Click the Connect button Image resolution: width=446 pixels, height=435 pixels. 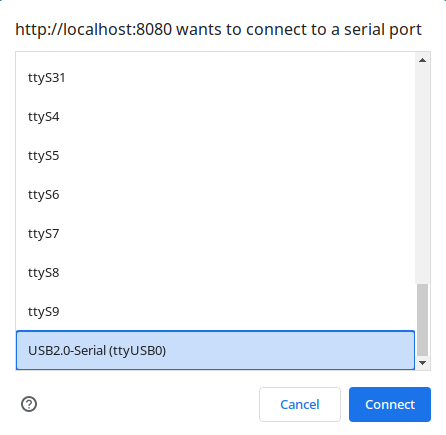[x=390, y=404]
